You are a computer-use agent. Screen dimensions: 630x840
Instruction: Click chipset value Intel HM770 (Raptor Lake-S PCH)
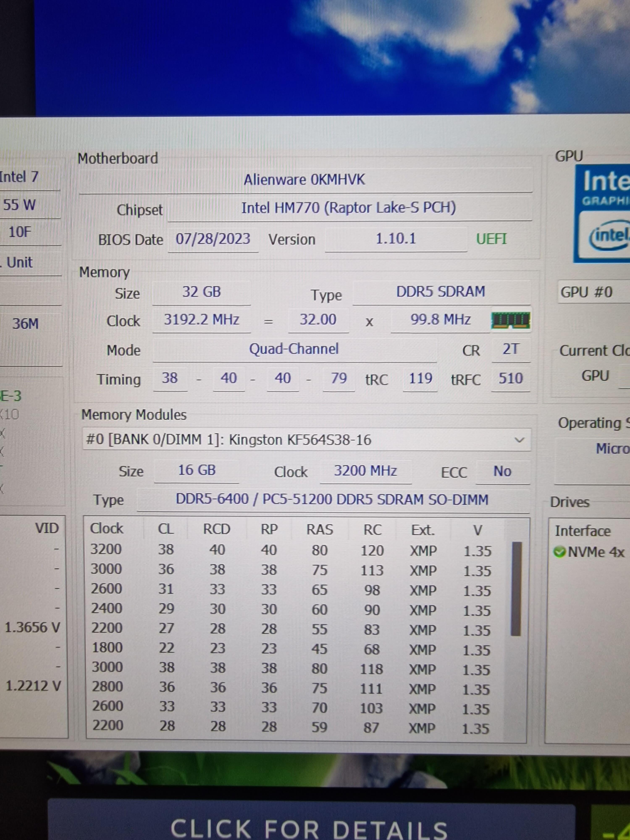click(x=349, y=208)
